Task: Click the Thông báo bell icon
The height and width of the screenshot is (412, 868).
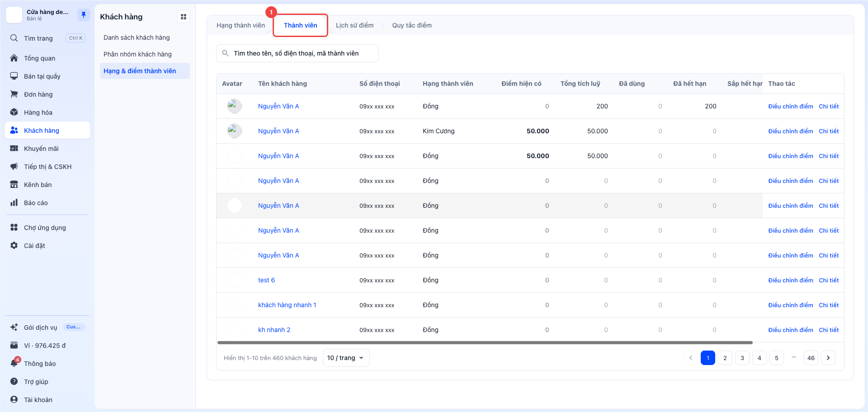Action: pos(14,364)
